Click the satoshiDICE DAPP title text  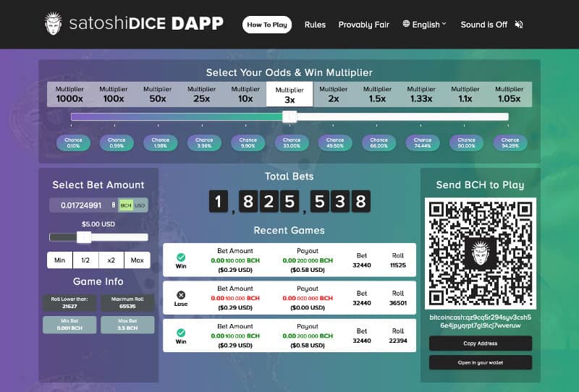point(146,23)
